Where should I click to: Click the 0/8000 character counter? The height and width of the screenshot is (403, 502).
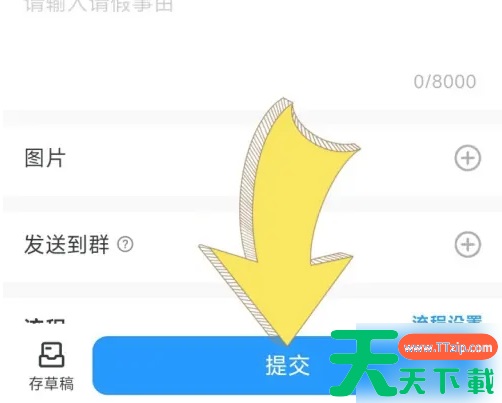pos(445,82)
